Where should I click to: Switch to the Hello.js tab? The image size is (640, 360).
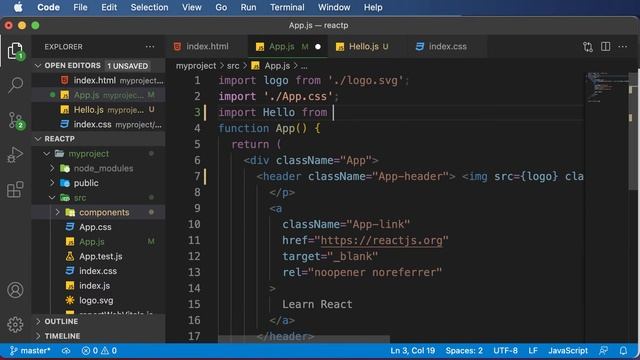tap(363, 47)
